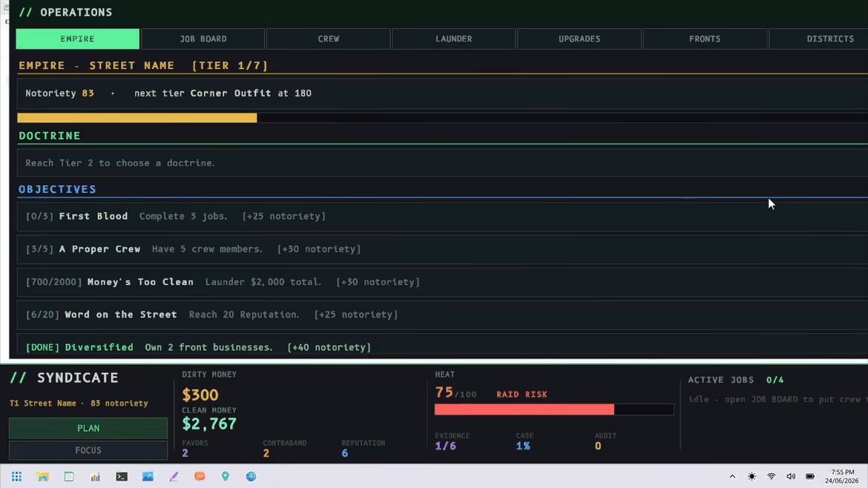868x488 pixels.
Task: Go to the CREW tab
Action: [328, 39]
